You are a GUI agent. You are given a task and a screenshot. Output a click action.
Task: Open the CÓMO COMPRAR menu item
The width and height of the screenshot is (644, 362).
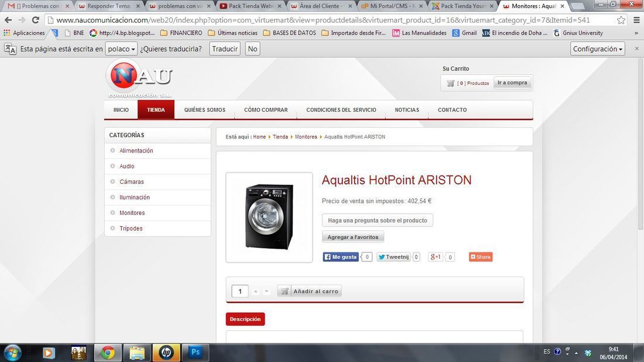(x=266, y=110)
